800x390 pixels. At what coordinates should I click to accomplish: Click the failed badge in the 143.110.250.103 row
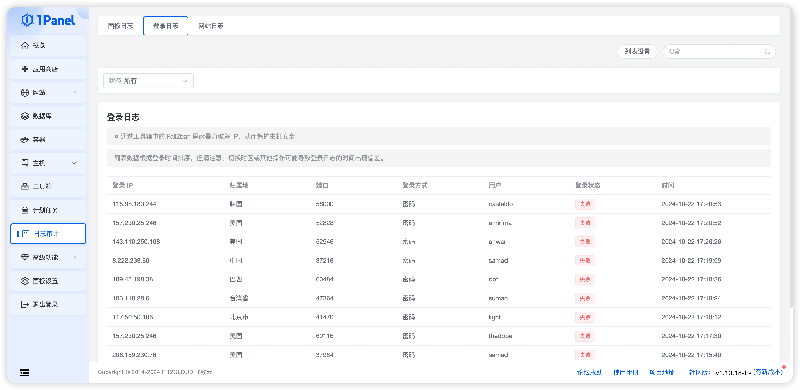pyautogui.click(x=585, y=241)
